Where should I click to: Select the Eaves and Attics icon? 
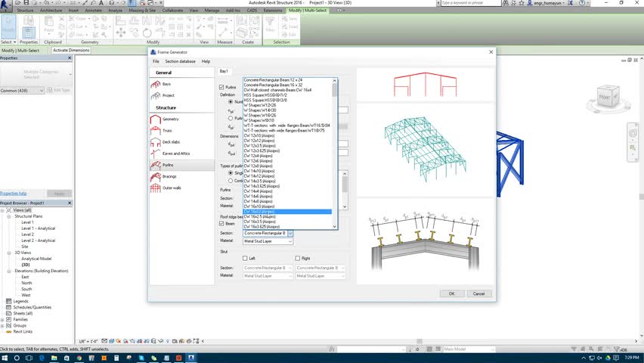[x=155, y=154]
